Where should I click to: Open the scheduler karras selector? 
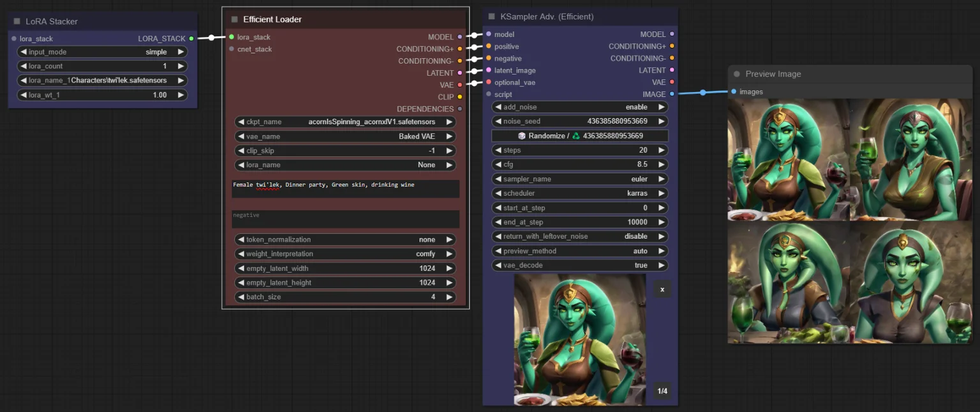(x=580, y=193)
